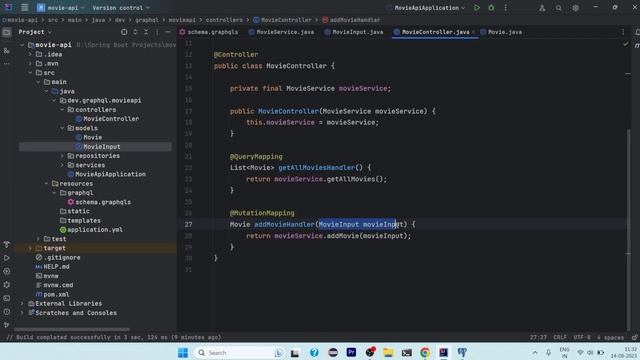
Task: Switch to MovieInput.java tab
Action: pyautogui.click(x=353, y=32)
